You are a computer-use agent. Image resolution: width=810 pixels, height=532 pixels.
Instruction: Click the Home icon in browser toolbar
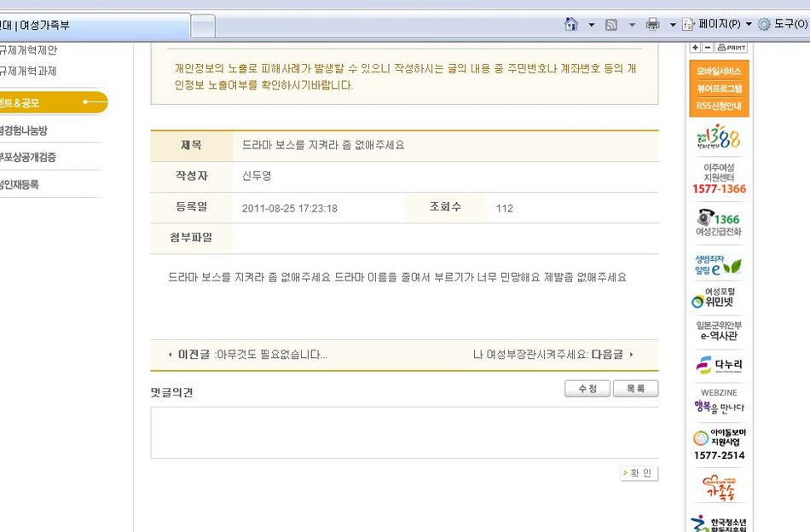click(x=570, y=24)
